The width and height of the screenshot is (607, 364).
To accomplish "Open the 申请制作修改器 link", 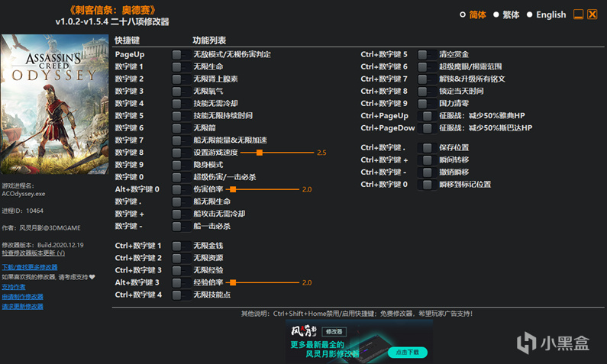I will tap(22, 297).
